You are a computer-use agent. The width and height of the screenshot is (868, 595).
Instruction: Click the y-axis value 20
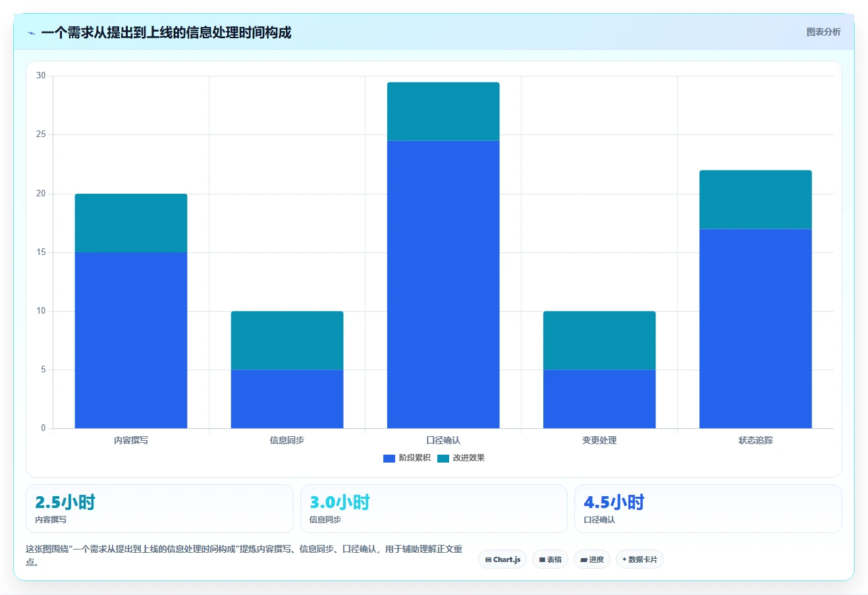[41, 194]
